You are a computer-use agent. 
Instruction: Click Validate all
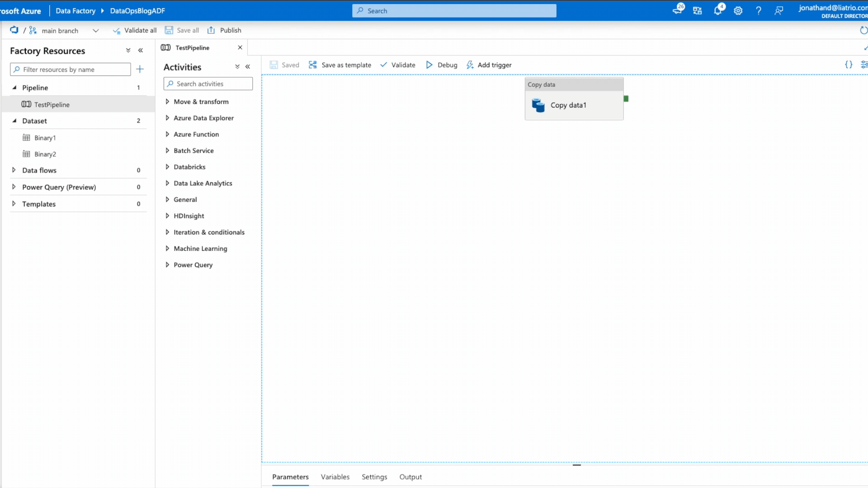point(135,30)
